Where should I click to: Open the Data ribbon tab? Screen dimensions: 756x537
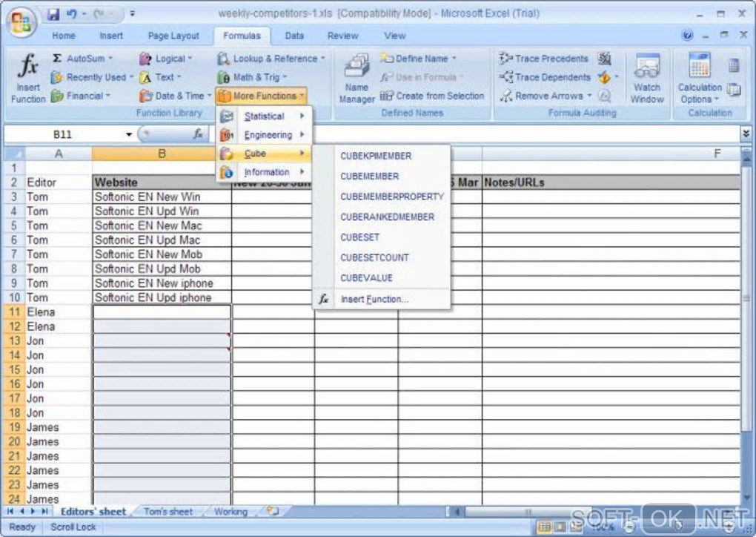point(294,36)
